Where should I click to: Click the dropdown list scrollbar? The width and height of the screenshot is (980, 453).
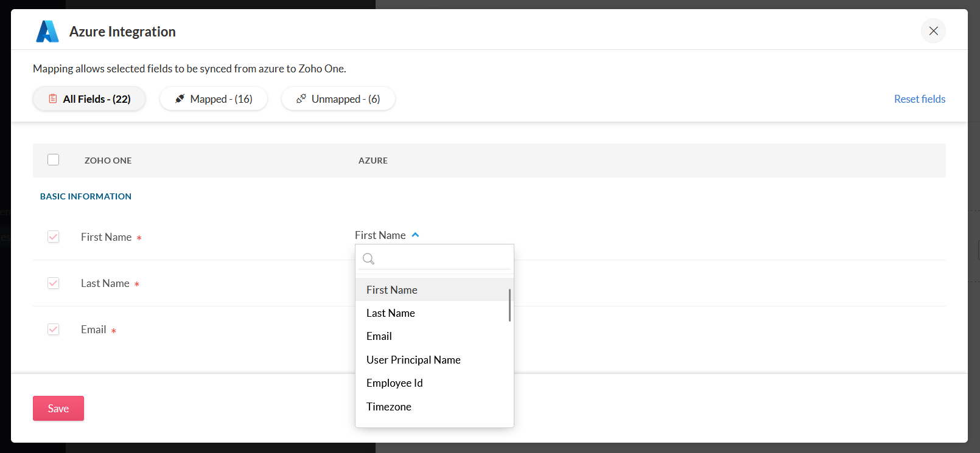pyautogui.click(x=509, y=305)
